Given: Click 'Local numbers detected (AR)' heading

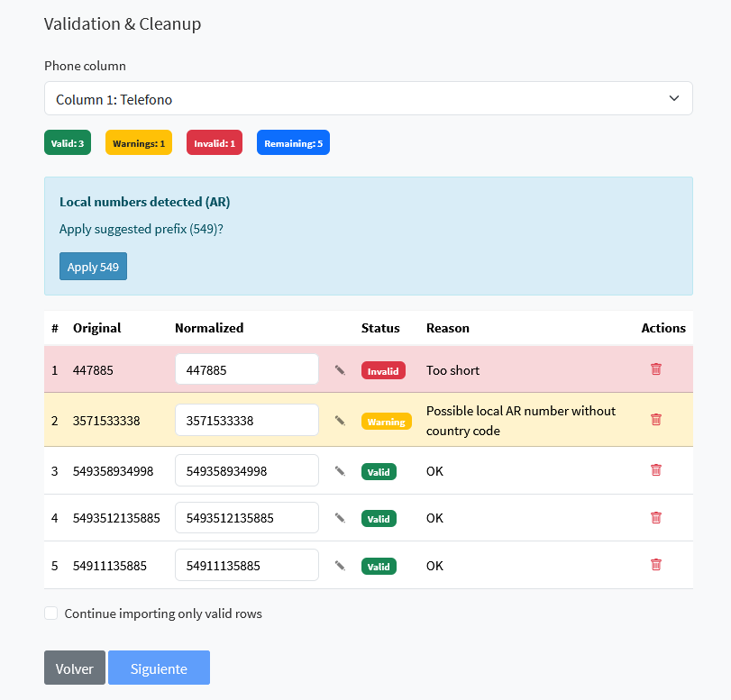Looking at the screenshot, I should tap(144, 202).
